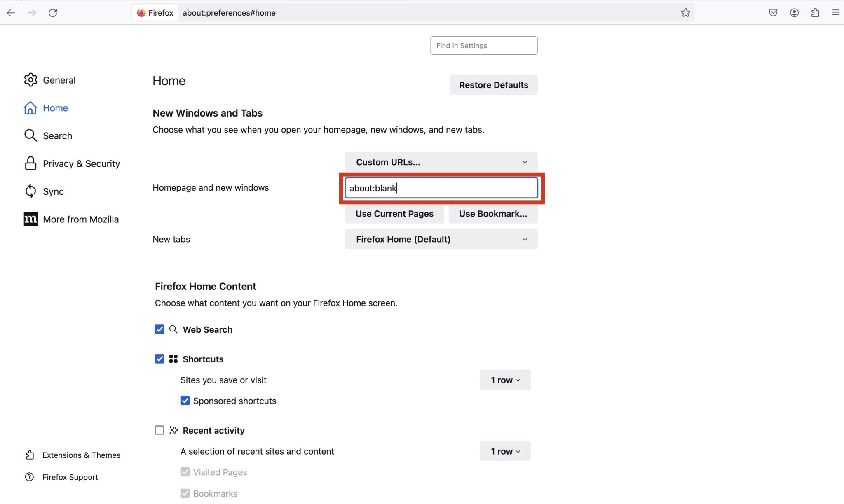Open the Extensions puzzle-piece toolbar icon
This screenshot has width=844, height=504.
(x=815, y=13)
